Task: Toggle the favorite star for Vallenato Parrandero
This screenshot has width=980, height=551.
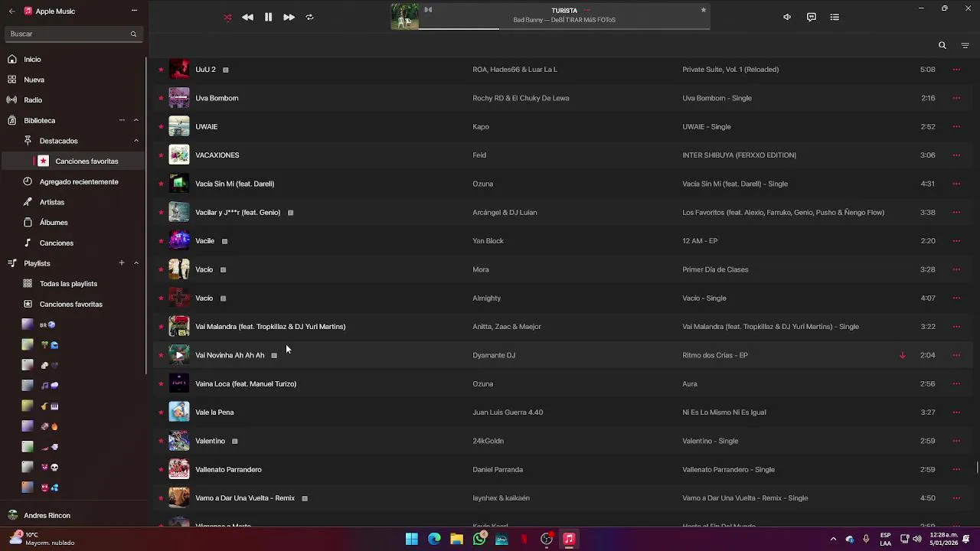Action: 161,470
